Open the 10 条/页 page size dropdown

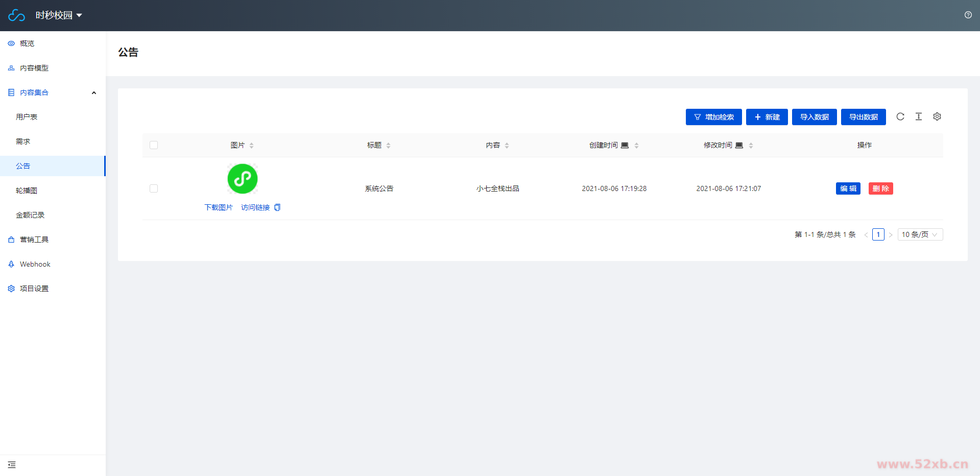tap(920, 234)
